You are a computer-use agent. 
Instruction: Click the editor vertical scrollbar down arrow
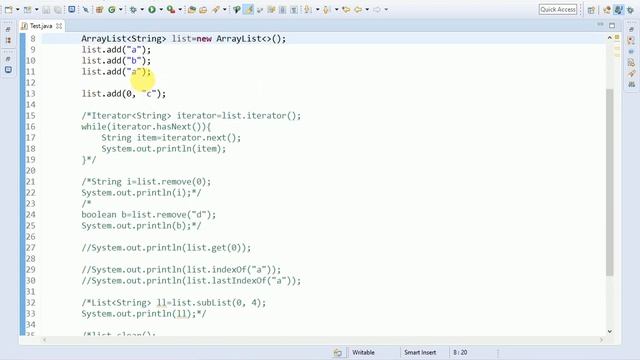pyautogui.click(x=610, y=331)
